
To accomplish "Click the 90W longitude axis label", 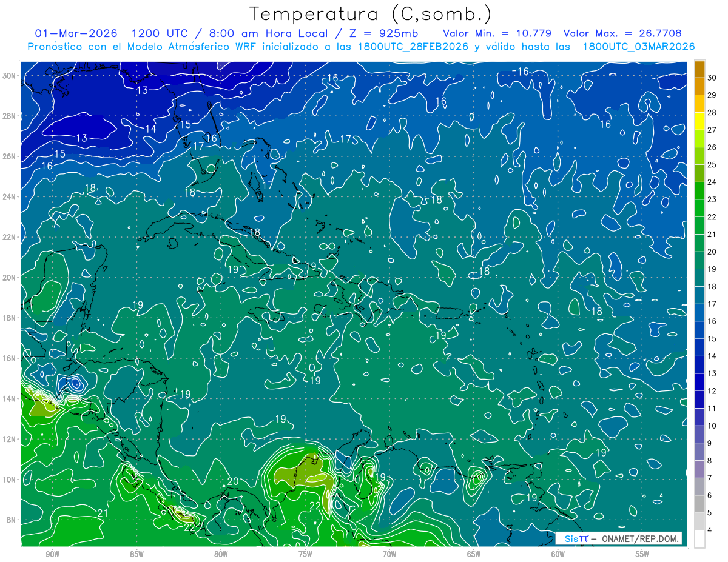I will (52, 554).
